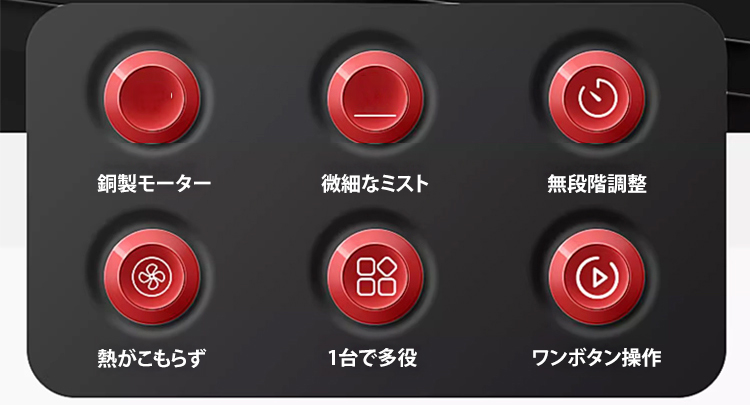Click the blank red button above 銅製モーター

(152, 99)
